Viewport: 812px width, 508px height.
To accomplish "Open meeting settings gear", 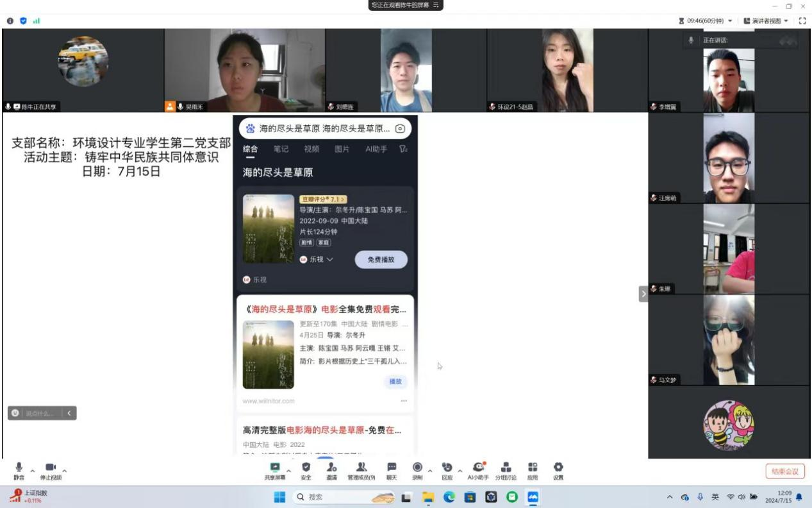I will [558, 470].
